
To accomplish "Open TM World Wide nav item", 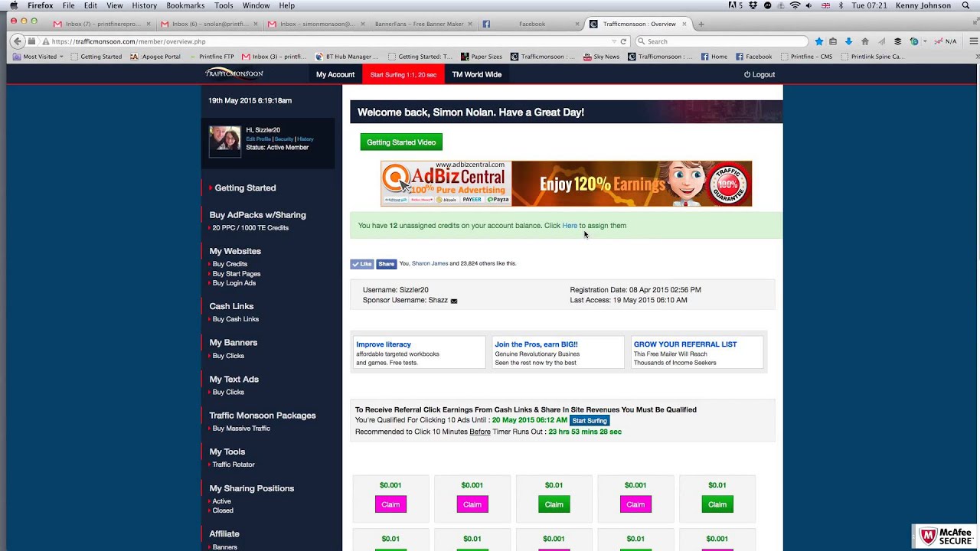I will [476, 74].
